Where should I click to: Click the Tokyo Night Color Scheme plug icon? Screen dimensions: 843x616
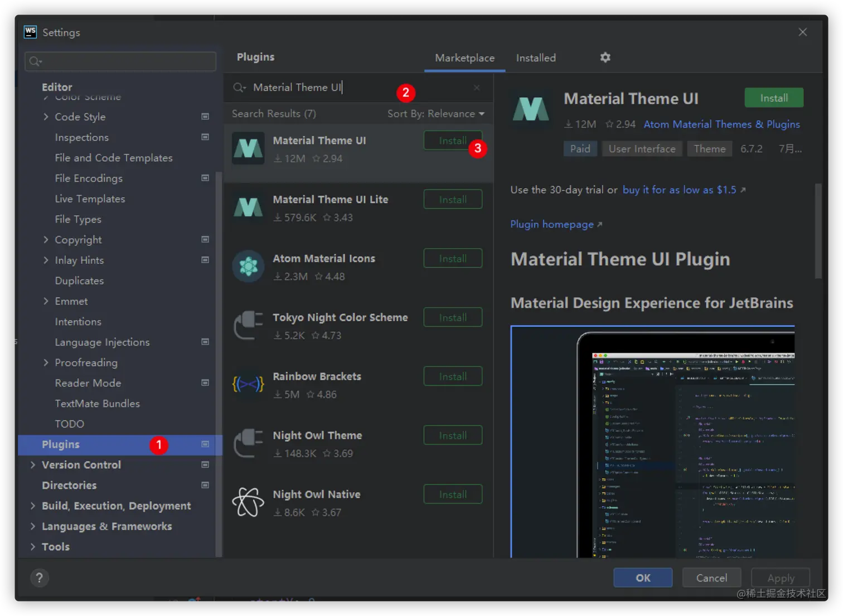[248, 325]
